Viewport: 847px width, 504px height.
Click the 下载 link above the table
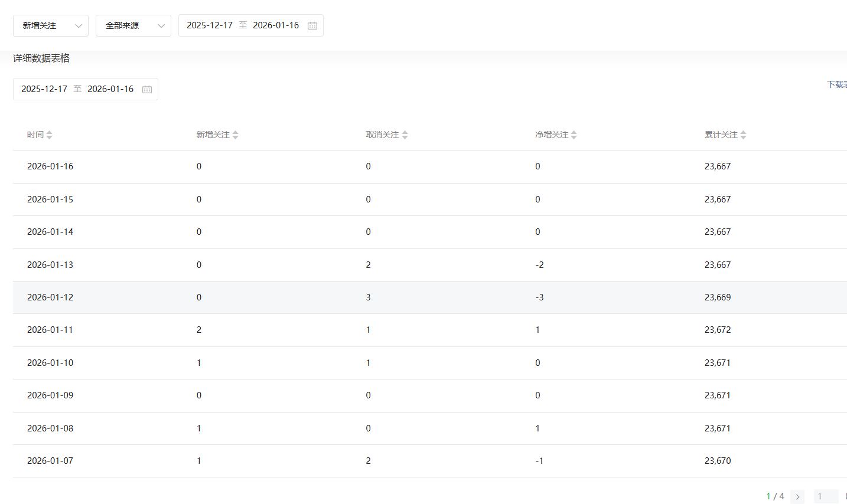[836, 84]
